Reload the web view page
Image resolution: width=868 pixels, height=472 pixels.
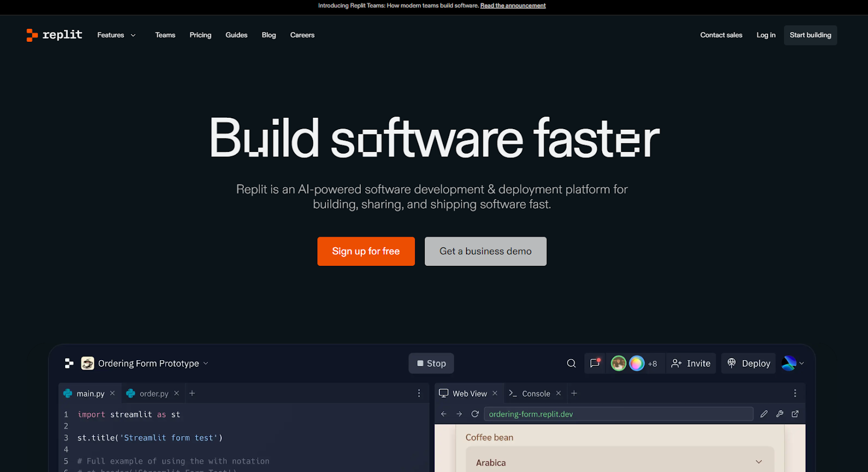pos(475,414)
